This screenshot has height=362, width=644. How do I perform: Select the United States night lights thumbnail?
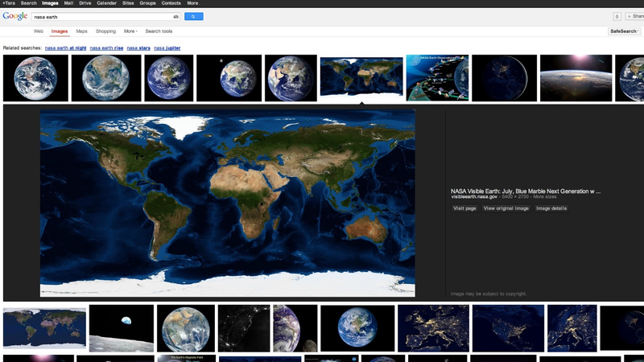[508, 328]
